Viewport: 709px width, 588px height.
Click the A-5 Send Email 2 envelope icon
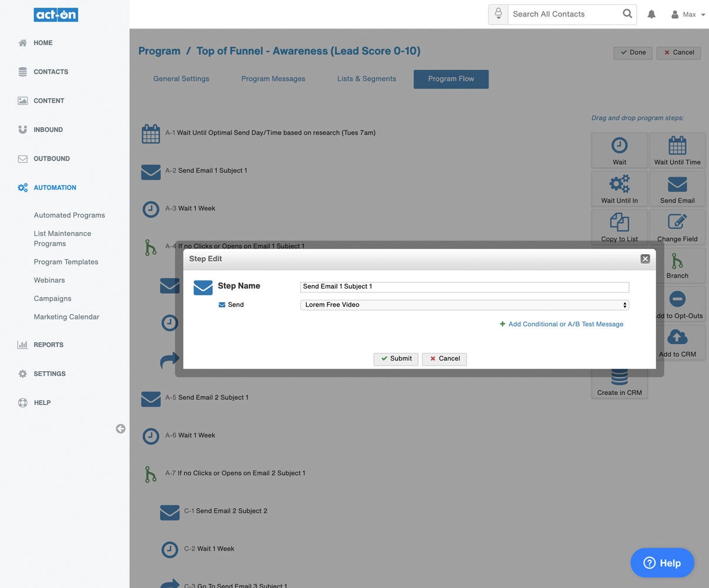[151, 399]
